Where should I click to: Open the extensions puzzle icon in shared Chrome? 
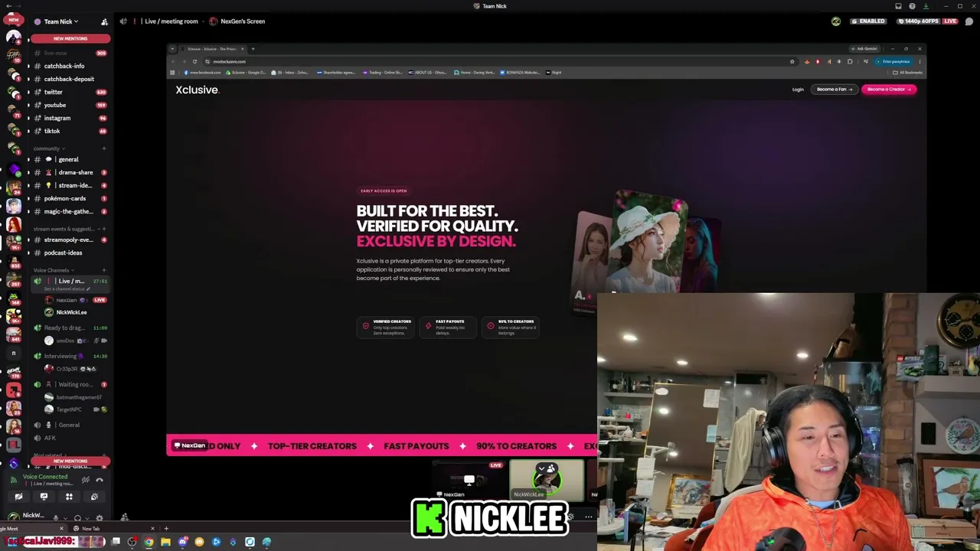click(x=849, y=61)
